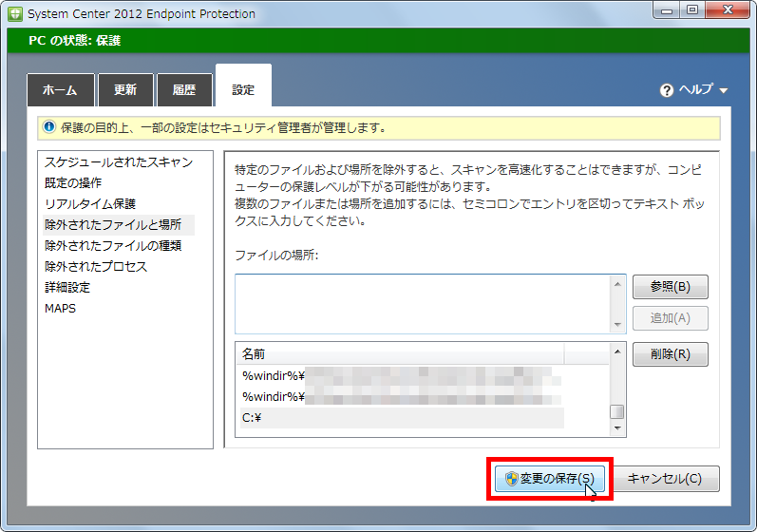The height and width of the screenshot is (532, 757).
Task: Click the 参照(B) browse button
Action: [x=671, y=287]
